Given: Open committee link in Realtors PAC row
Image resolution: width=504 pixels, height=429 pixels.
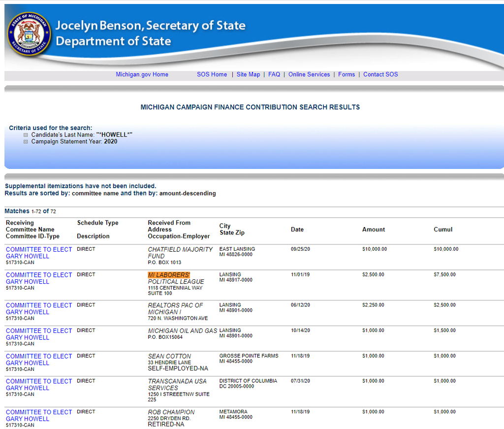Looking at the screenshot, I should click(39, 308).
